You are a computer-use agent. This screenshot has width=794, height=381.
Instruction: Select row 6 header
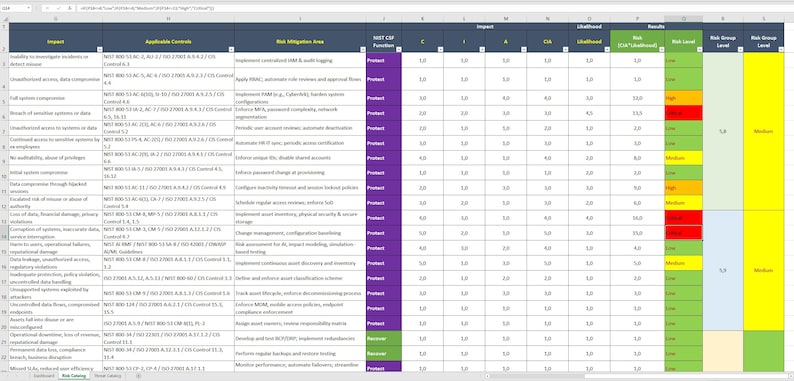click(5, 113)
